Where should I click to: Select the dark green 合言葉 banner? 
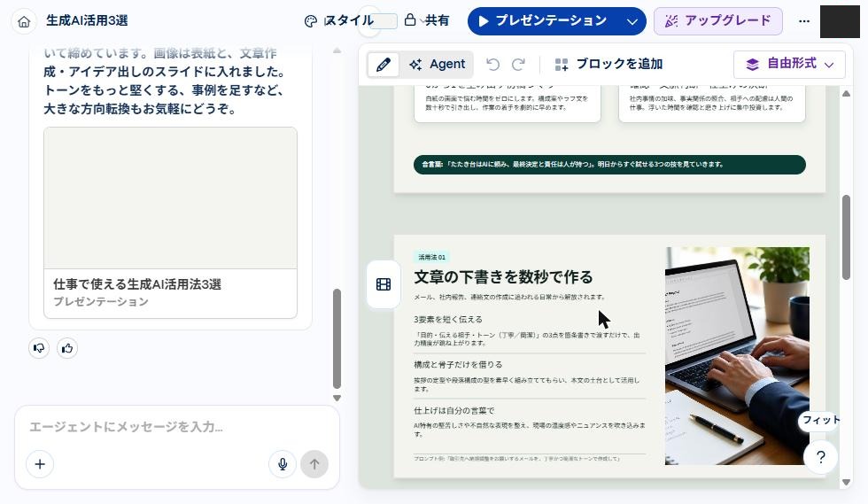click(609, 165)
